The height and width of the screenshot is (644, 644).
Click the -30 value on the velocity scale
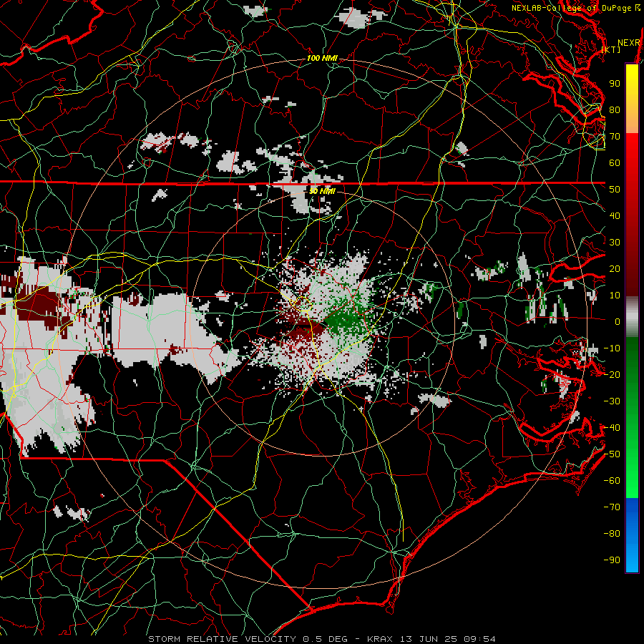point(612,401)
